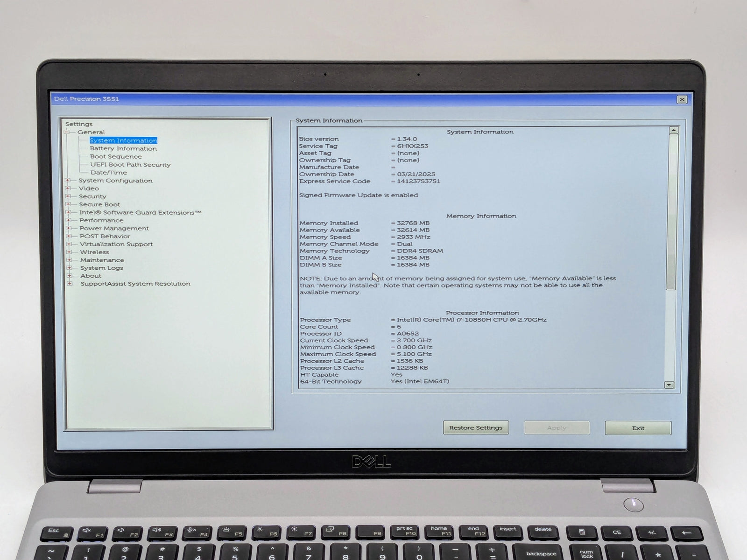Open Battery Information
747x560 pixels.
[123, 148]
